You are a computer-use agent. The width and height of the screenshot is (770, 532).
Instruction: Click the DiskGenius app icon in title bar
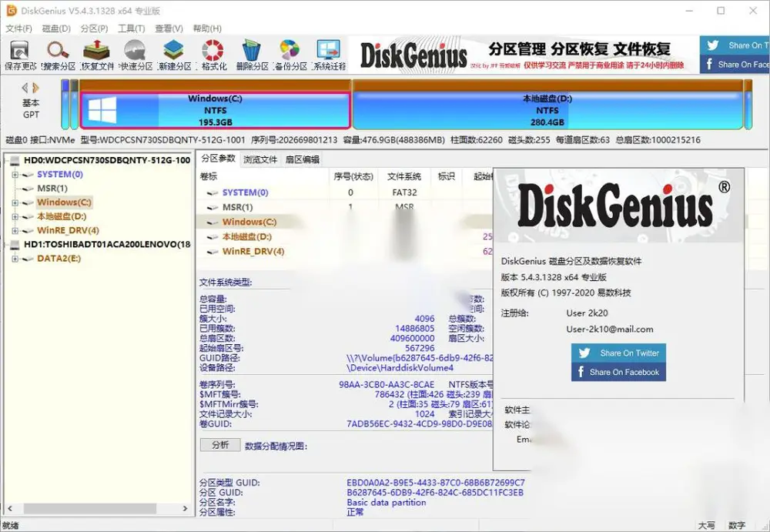pyautogui.click(x=11, y=10)
